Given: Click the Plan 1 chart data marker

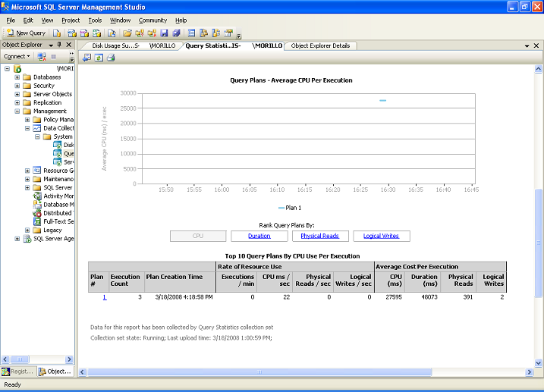Looking at the screenshot, I should [x=382, y=101].
